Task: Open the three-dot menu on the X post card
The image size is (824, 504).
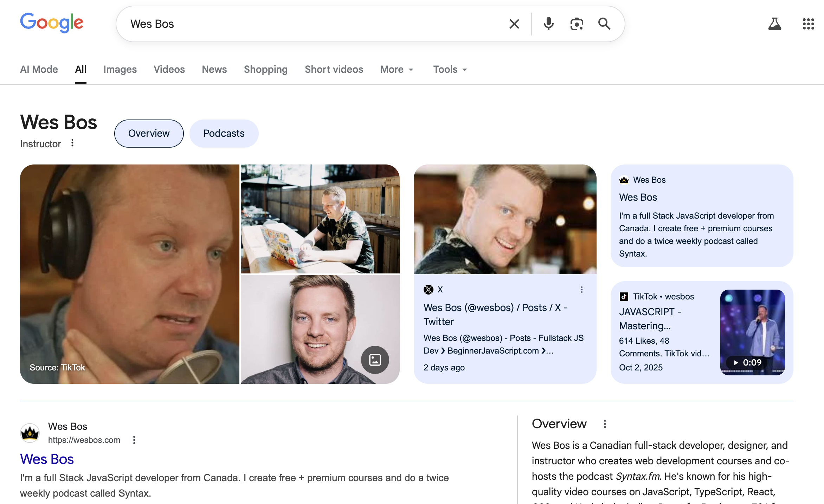Action: [x=582, y=289]
